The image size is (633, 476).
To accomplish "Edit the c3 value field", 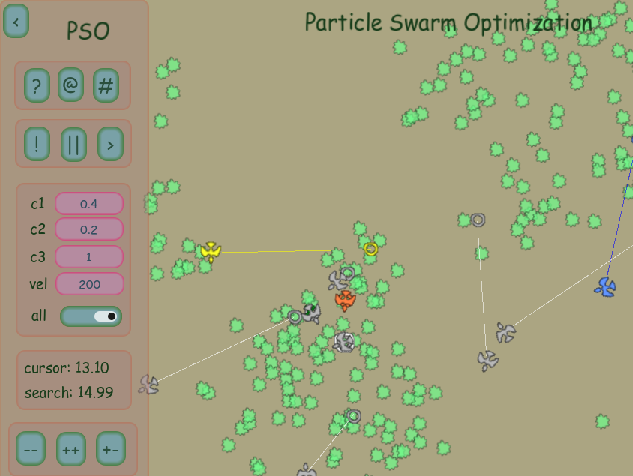I will (89, 257).
